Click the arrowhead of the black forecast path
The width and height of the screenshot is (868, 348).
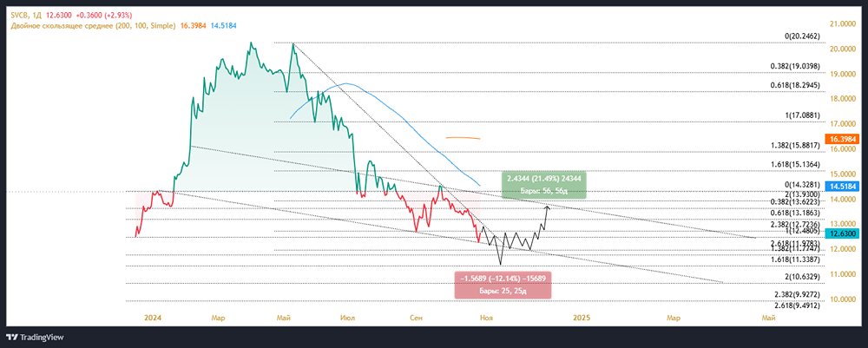click(547, 207)
